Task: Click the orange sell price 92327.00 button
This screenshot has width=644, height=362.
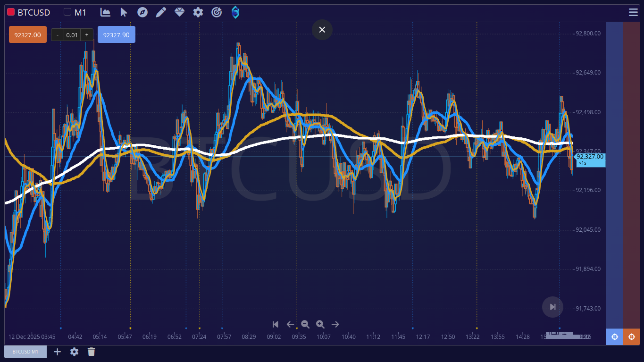Action: pos(28,34)
